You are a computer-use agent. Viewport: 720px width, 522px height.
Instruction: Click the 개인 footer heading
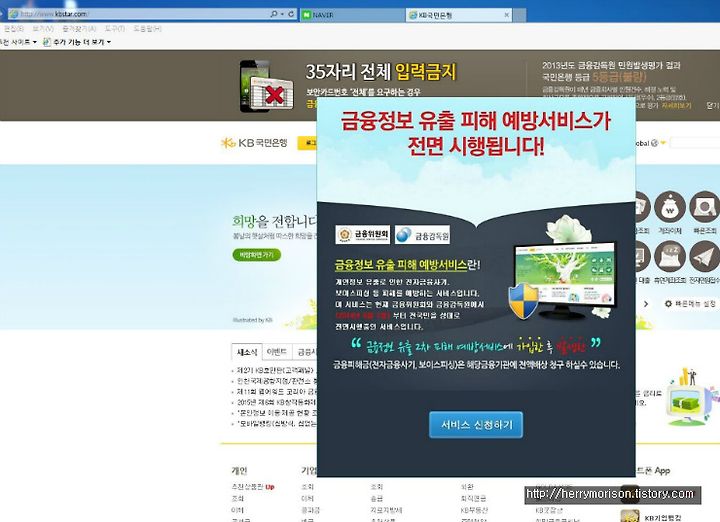coord(239,471)
